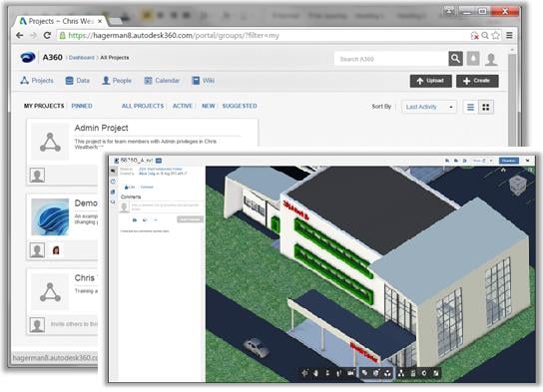Click the Like button in viewer panel
543x392 pixels.
click(x=130, y=188)
